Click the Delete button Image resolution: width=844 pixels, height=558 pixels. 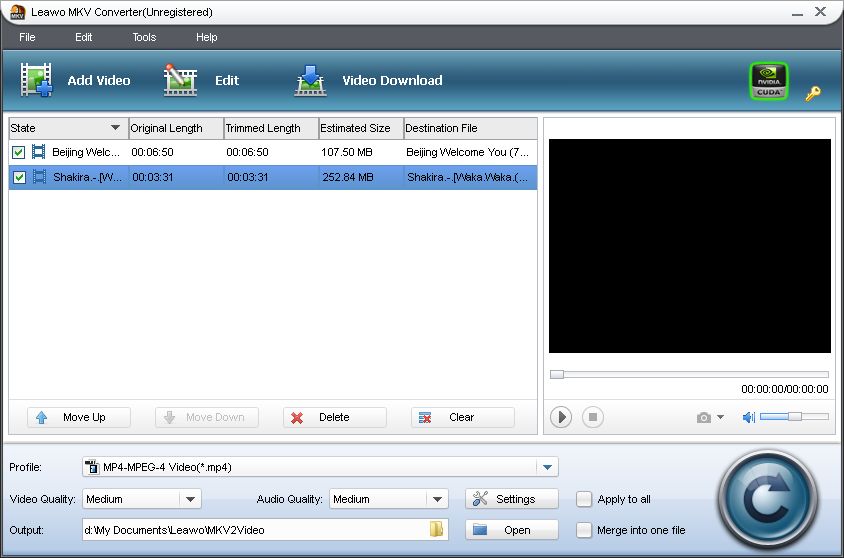click(335, 417)
